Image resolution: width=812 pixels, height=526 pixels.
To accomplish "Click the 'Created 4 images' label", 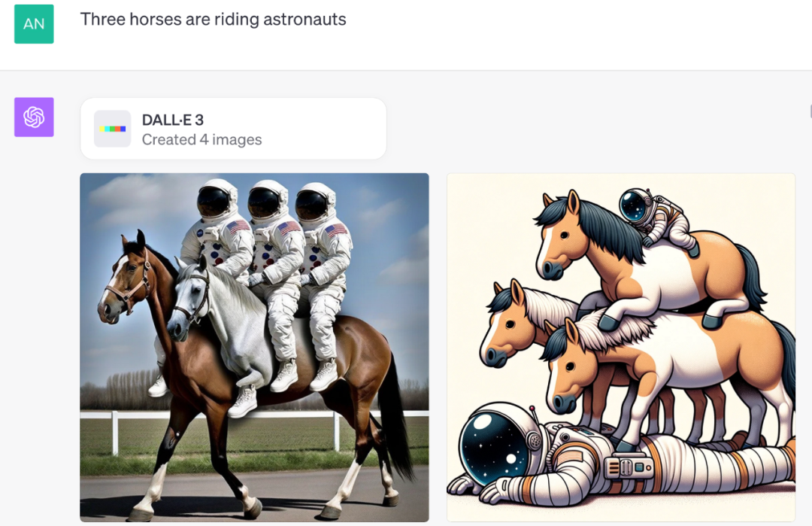I will click(x=202, y=139).
